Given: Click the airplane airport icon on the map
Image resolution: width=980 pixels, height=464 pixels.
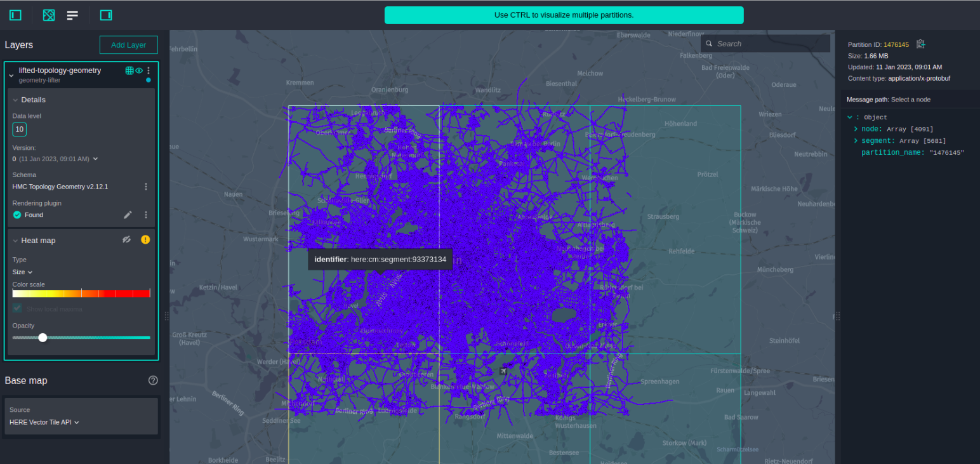Looking at the screenshot, I should (503, 370).
